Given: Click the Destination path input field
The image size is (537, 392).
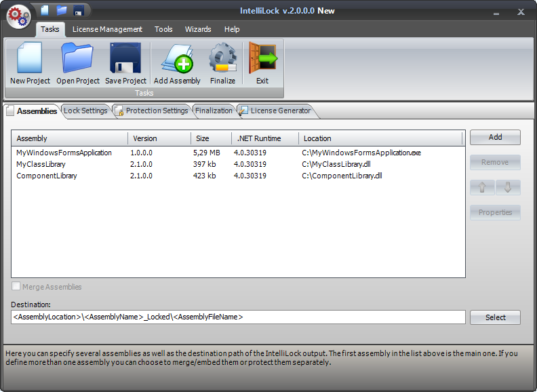Looking at the screenshot, I should 238,317.
